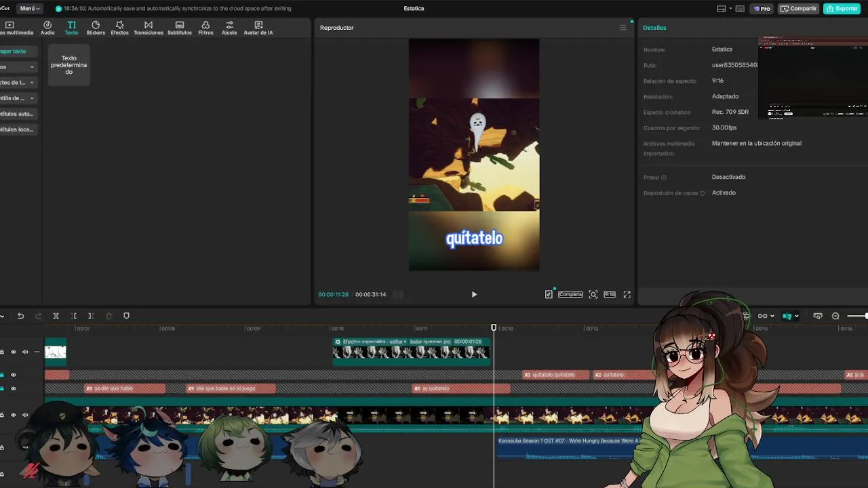The width and height of the screenshot is (868, 488).
Task: Hide the main video track with eye icon
Action: (13, 415)
